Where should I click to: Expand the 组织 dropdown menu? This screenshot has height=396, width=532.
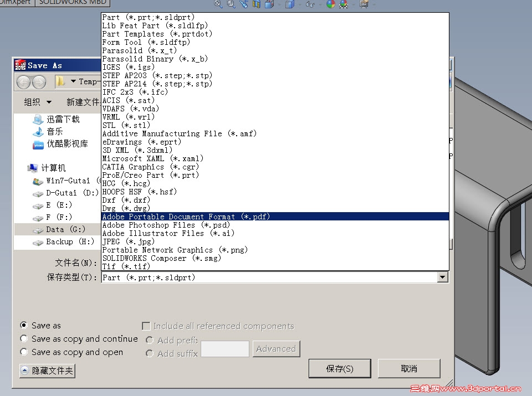(x=38, y=102)
